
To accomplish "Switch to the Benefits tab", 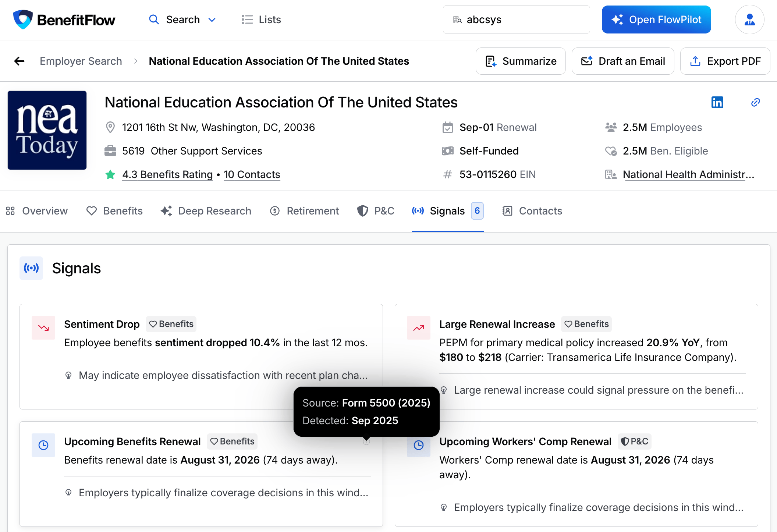I will point(114,211).
